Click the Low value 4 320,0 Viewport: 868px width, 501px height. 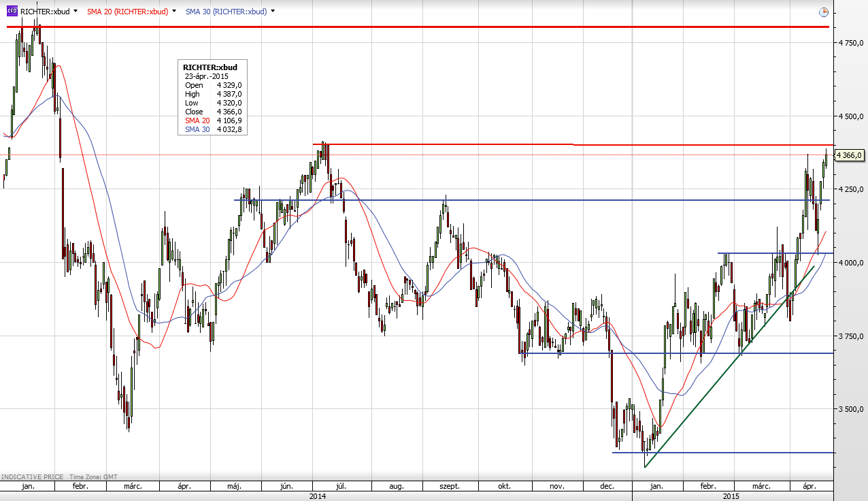pyautogui.click(x=229, y=103)
